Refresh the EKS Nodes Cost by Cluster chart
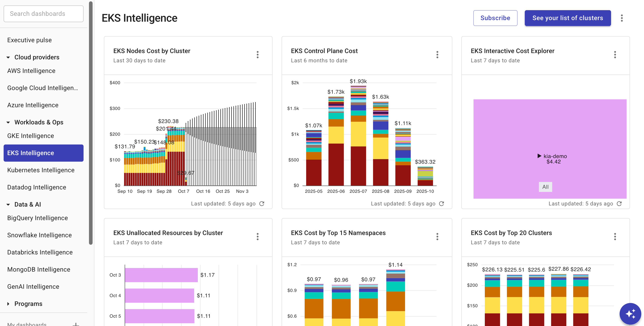The width and height of the screenshot is (644, 326). click(261, 203)
